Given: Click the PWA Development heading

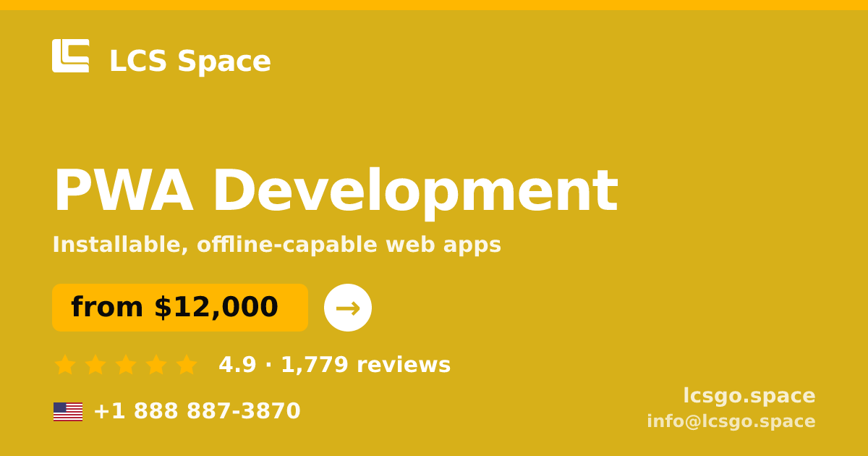Looking at the screenshot, I should 336,192.
